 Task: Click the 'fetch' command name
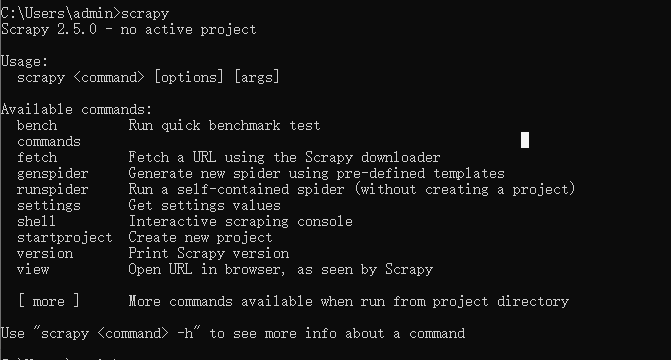click(x=37, y=158)
